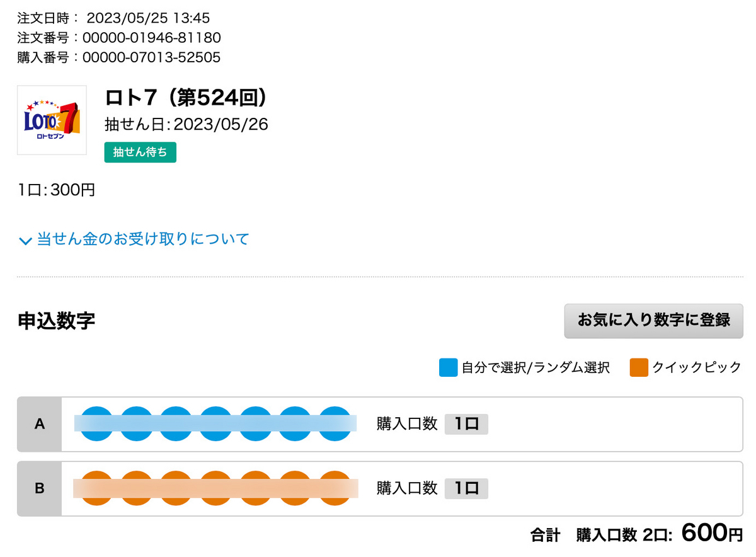
Task: Click the fourth blue ball in row A
Action: [216, 423]
